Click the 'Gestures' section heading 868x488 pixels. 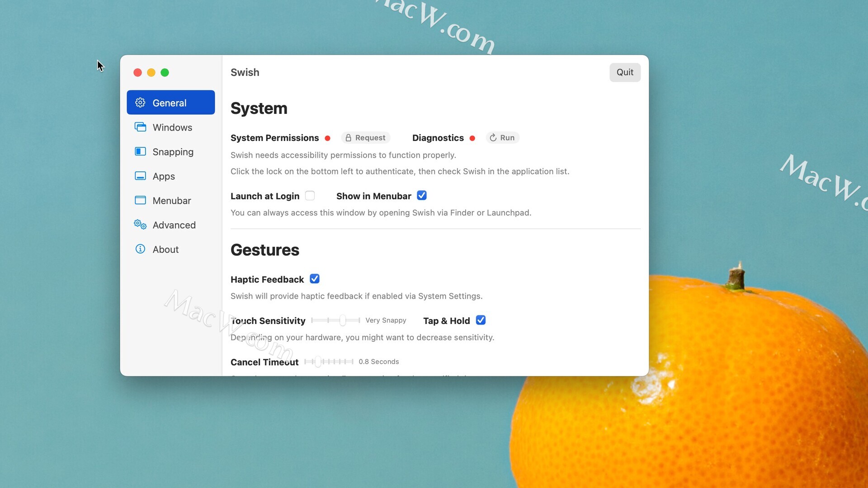click(265, 250)
